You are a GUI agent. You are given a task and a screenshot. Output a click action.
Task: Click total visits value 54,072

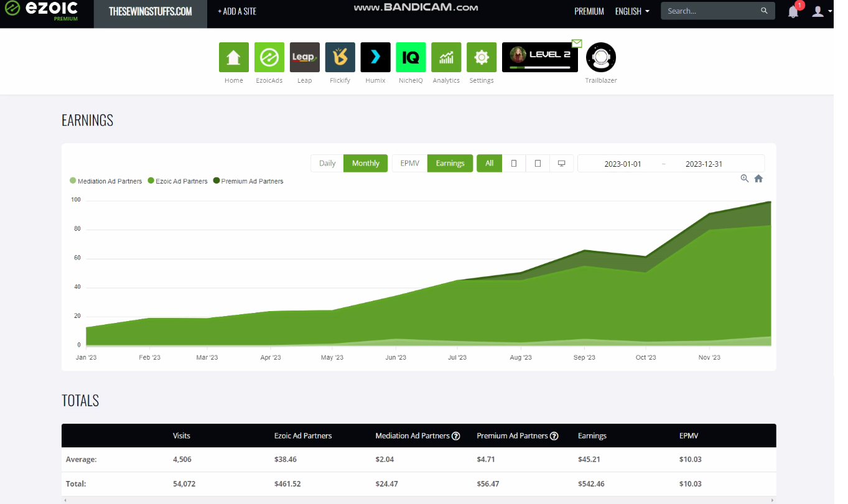click(x=185, y=483)
